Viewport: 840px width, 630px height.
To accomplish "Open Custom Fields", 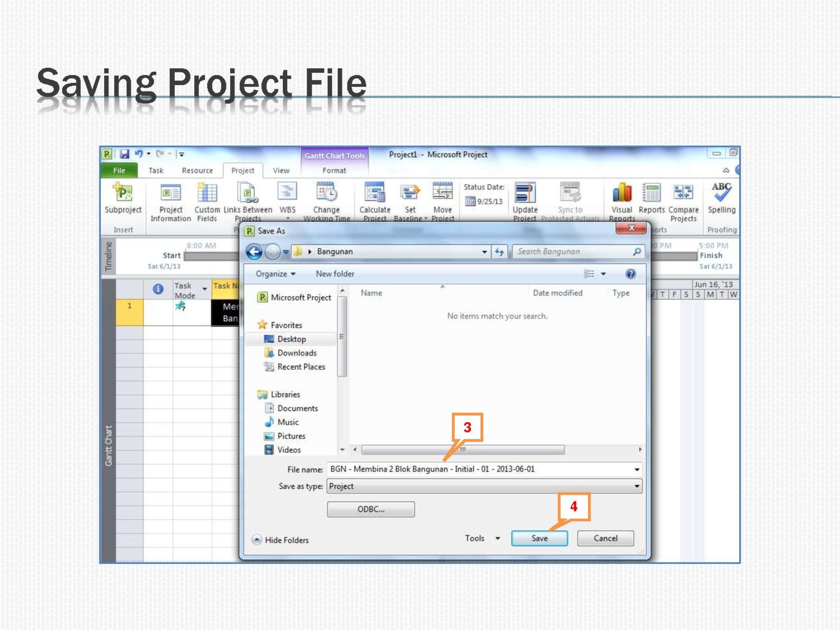I will tap(207, 201).
